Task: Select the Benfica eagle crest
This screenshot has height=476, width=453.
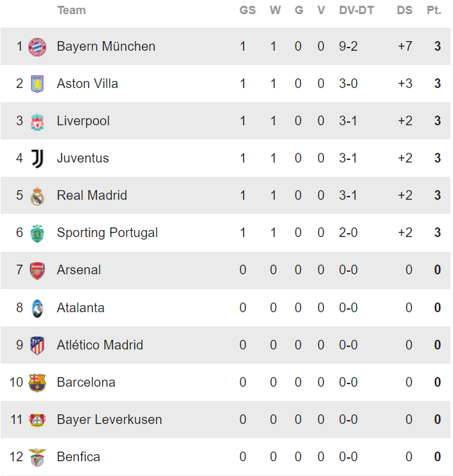Action: 37,457
